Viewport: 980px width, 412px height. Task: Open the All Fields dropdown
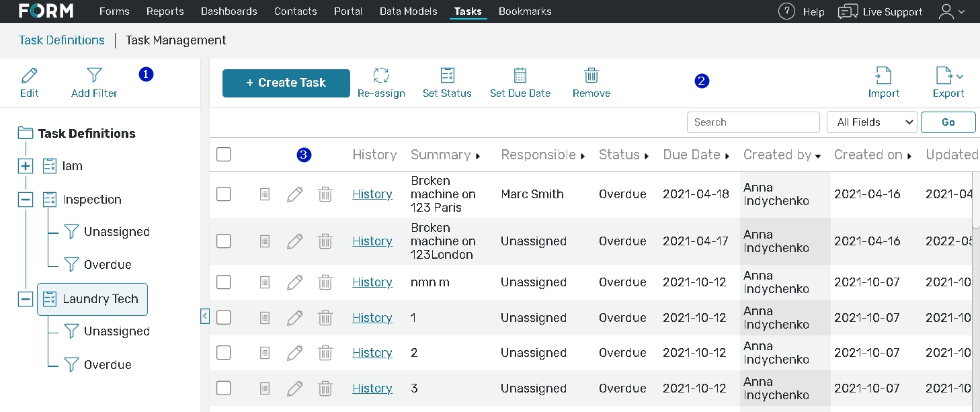tap(872, 122)
